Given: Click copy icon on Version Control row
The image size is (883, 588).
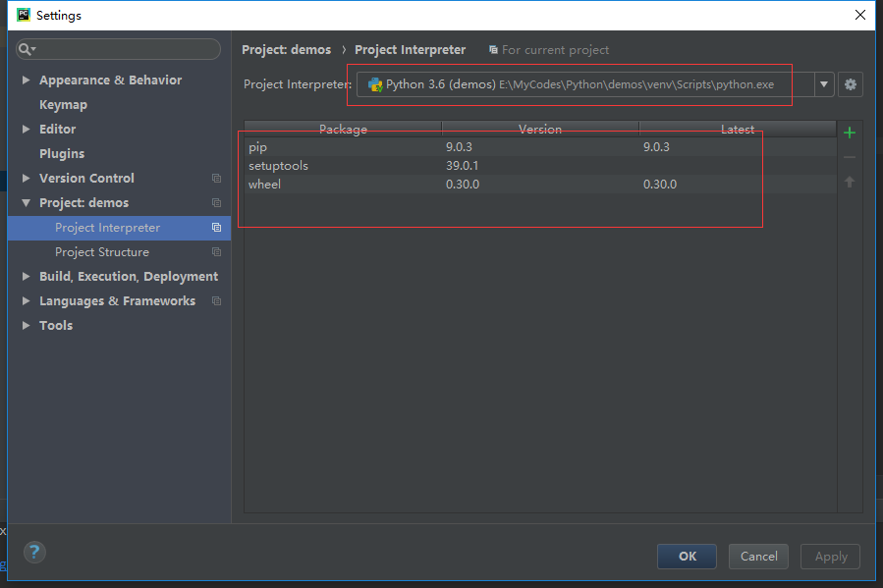Looking at the screenshot, I should click(216, 179).
